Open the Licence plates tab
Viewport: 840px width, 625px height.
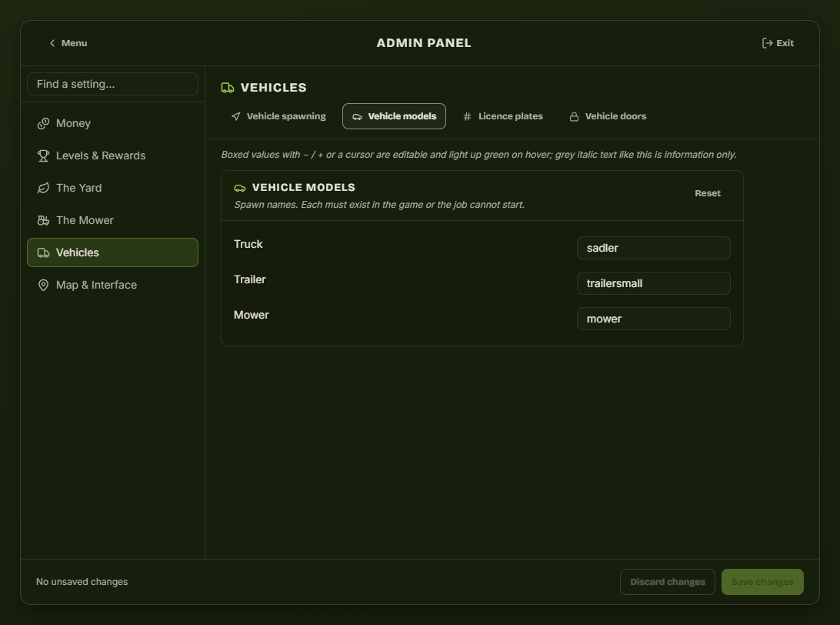(x=502, y=116)
